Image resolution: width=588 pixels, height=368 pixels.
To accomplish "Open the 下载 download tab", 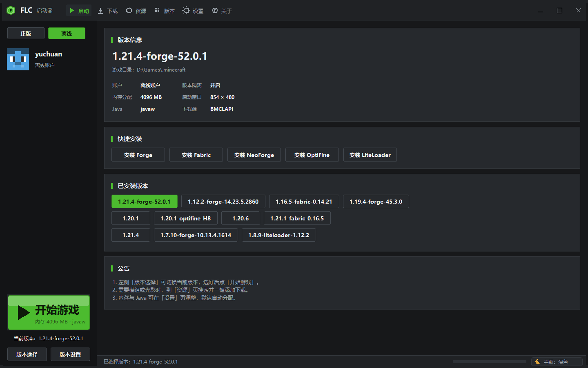I will coord(108,11).
